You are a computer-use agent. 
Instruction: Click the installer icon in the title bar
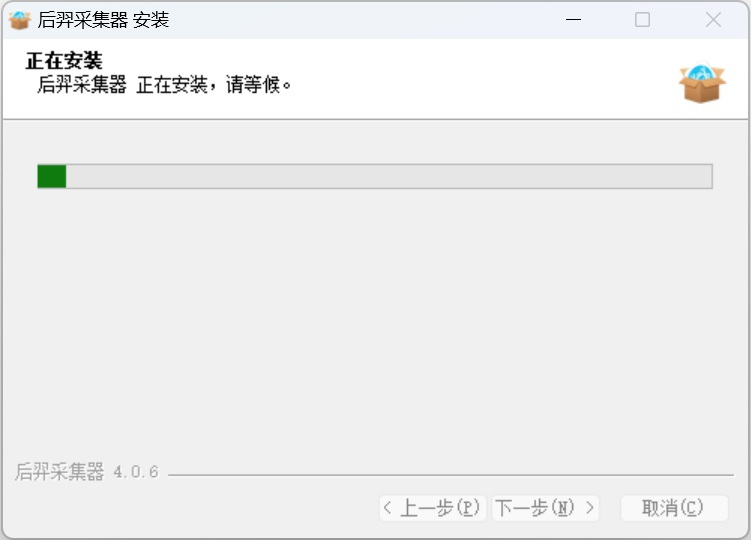pos(19,20)
